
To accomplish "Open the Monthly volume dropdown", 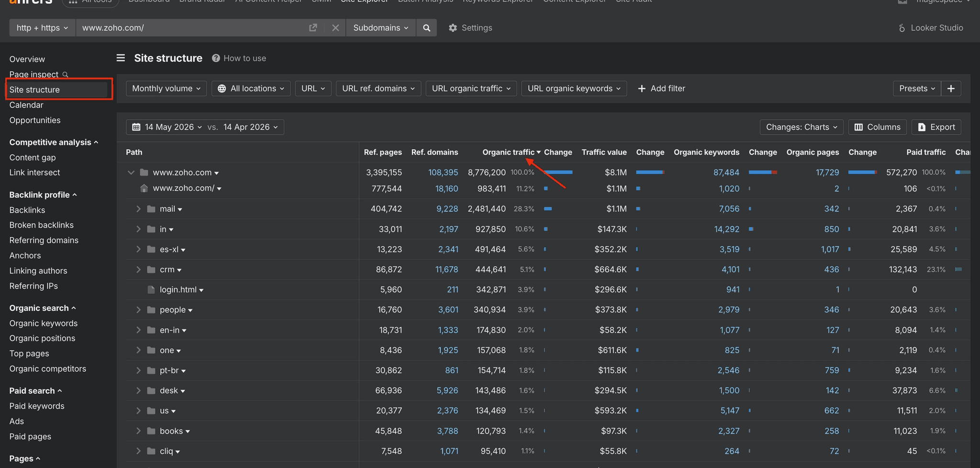I will click(166, 89).
